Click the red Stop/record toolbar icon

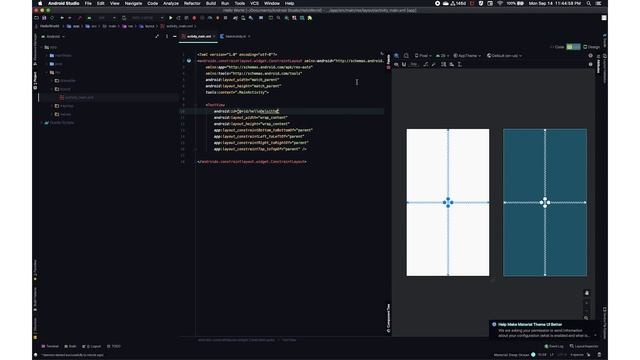click(194, 18)
